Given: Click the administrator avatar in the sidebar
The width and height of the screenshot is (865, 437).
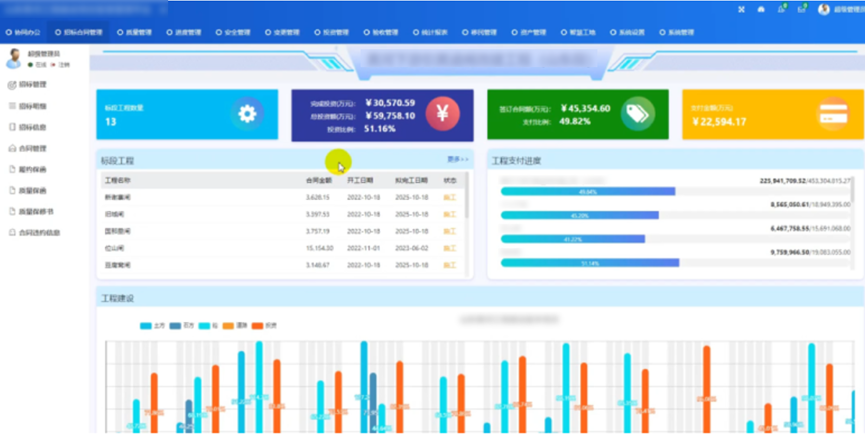Looking at the screenshot, I should 14,59.
